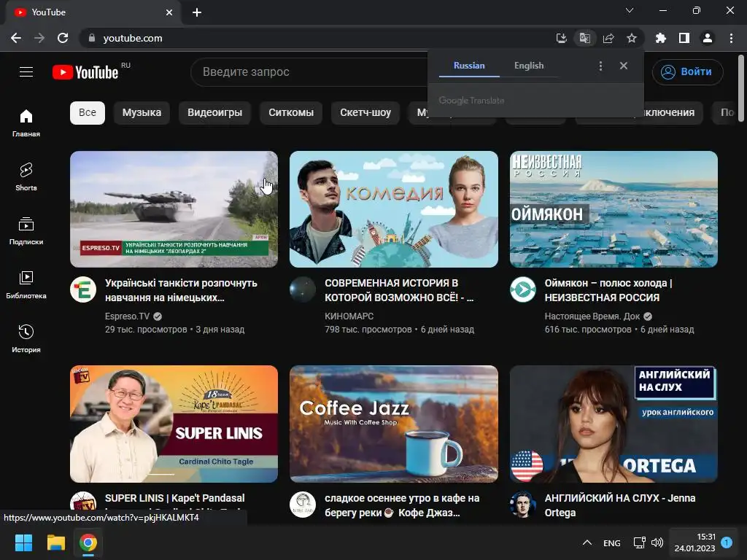Open the YouTube hamburger guide menu
747x560 pixels.
pyautogui.click(x=26, y=72)
